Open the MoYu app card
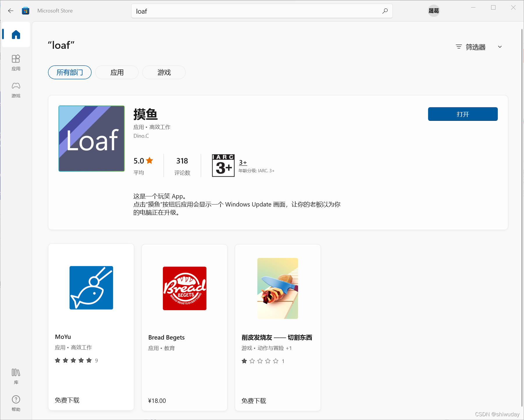The image size is (524, 420). tap(91, 327)
